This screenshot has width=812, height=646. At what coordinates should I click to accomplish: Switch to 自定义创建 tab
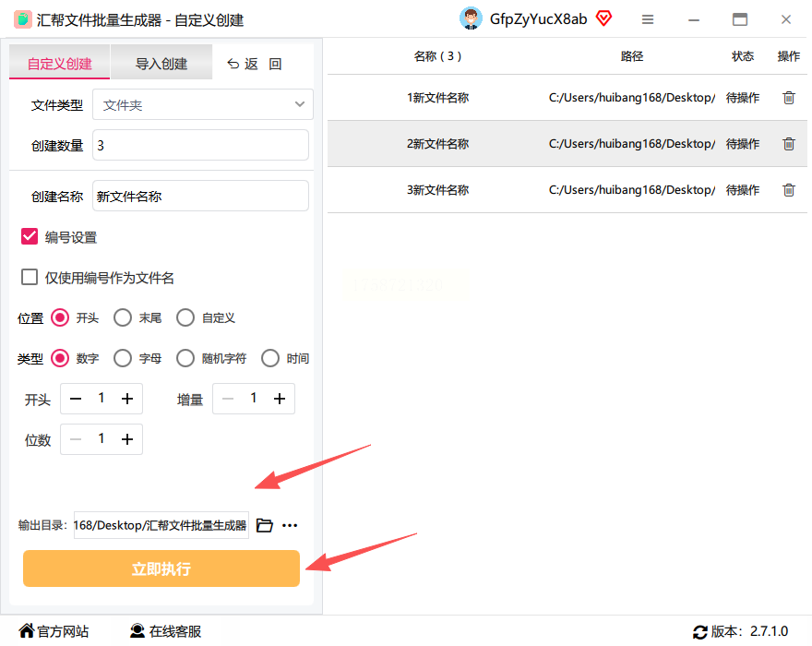(60, 63)
